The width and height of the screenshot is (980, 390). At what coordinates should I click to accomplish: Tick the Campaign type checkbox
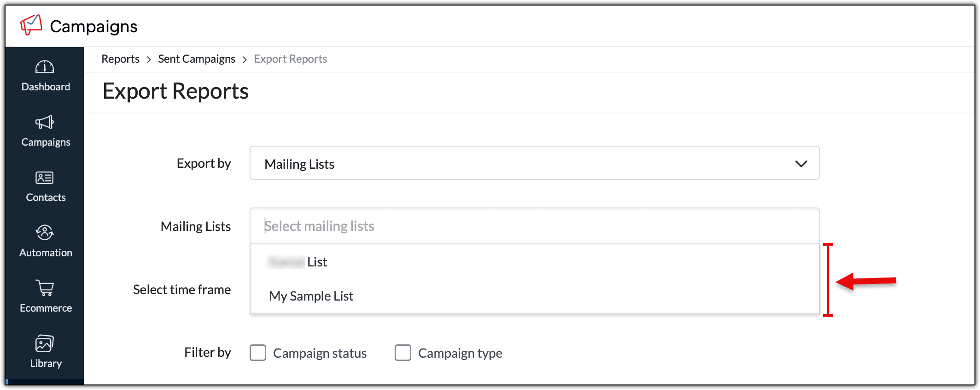403,353
